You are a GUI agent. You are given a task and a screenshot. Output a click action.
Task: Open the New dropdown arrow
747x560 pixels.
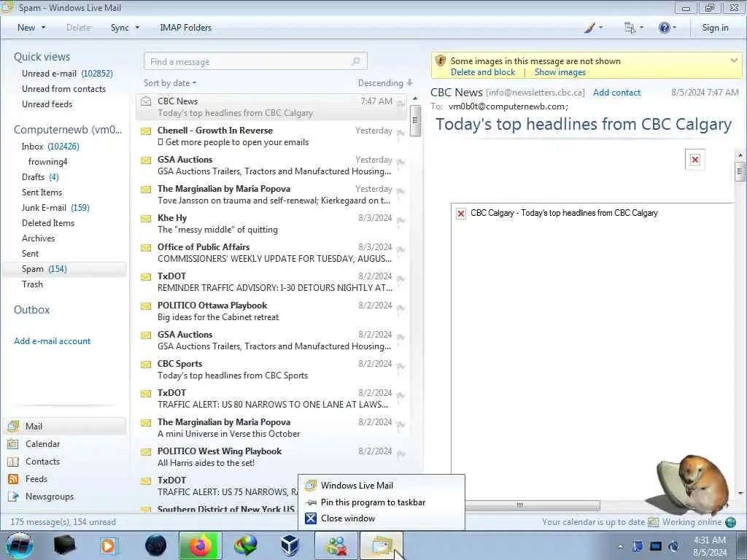point(43,28)
